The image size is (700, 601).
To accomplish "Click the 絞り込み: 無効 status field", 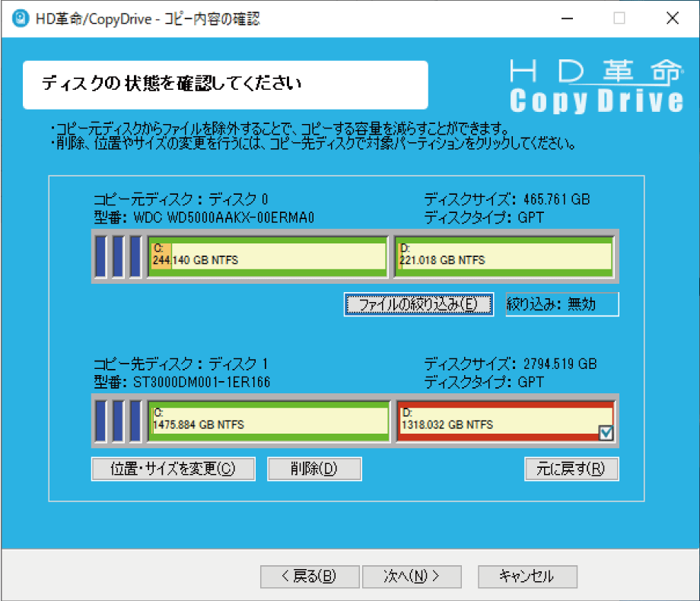I will pos(562,304).
